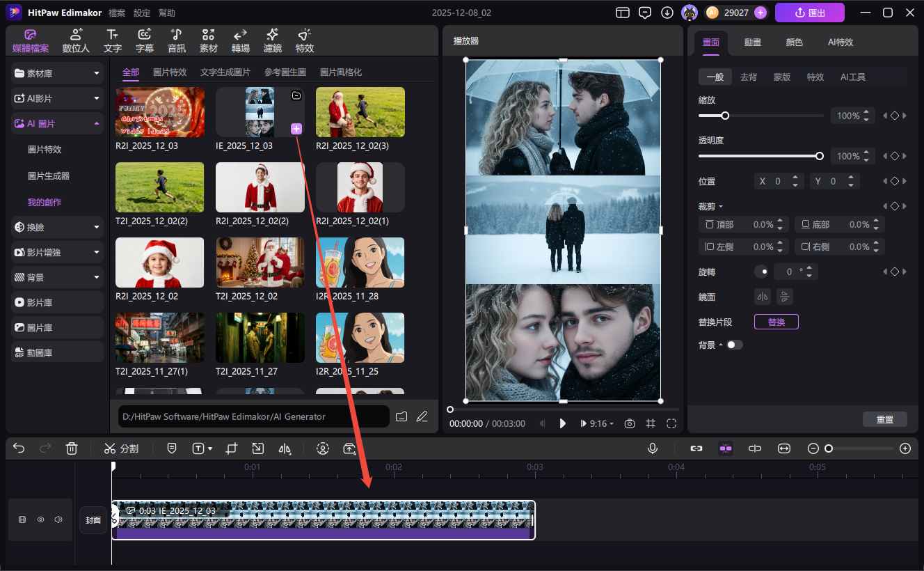This screenshot has width=924, height=571.
Task: Select the 文字生成圖片 filter tab
Action: tap(225, 72)
